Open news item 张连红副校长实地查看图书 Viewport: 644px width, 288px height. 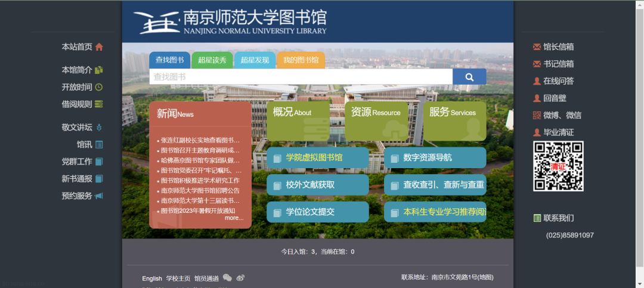200,140
